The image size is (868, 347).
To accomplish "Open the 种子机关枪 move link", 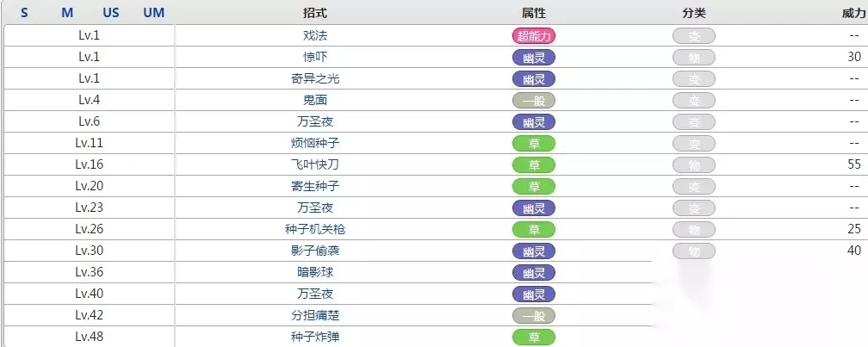I will (x=315, y=229).
